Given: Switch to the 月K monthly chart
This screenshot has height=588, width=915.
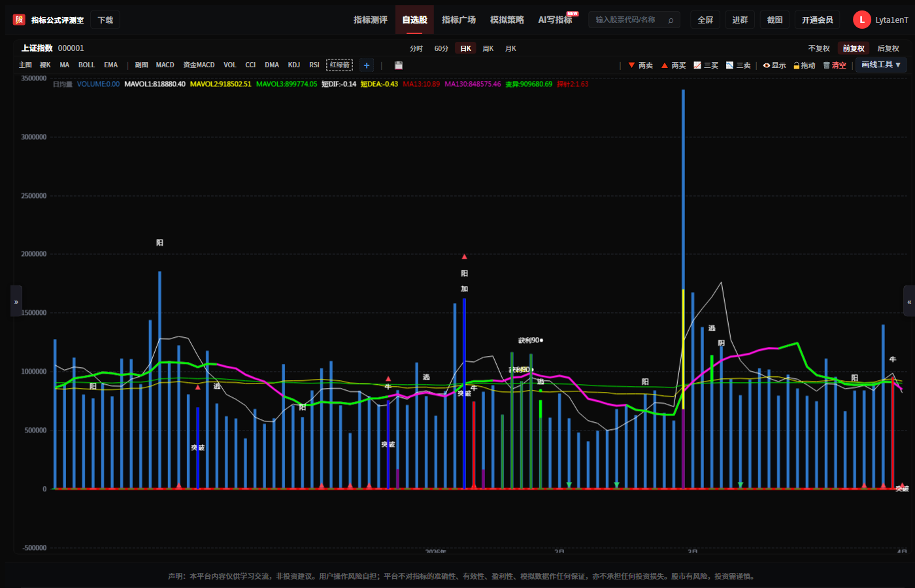Looking at the screenshot, I should pyautogui.click(x=510, y=48).
